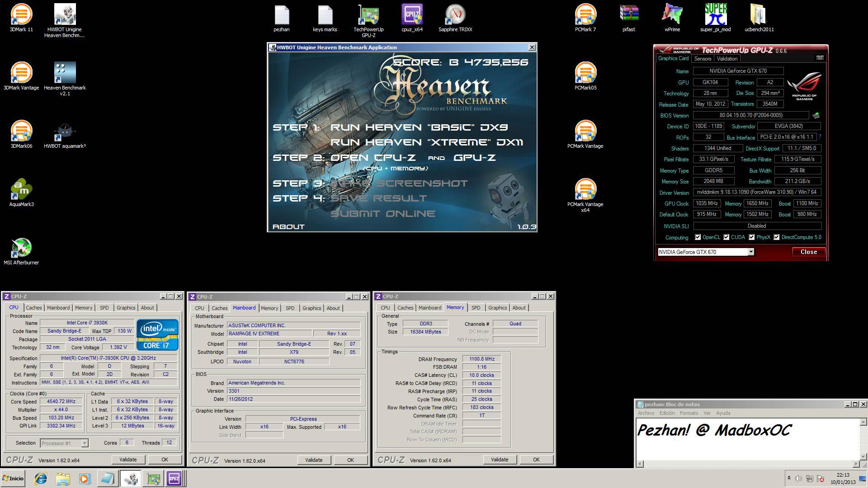Click the Inicio start button
This screenshot has width=868, height=488.
(x=13, y=479)
